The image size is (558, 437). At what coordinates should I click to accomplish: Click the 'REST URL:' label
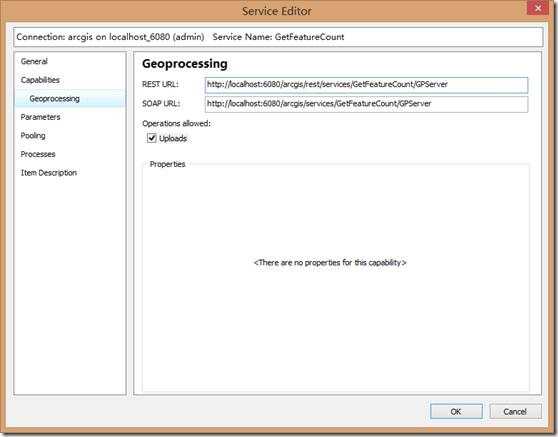pyautogui.click(x=160, y=84)
